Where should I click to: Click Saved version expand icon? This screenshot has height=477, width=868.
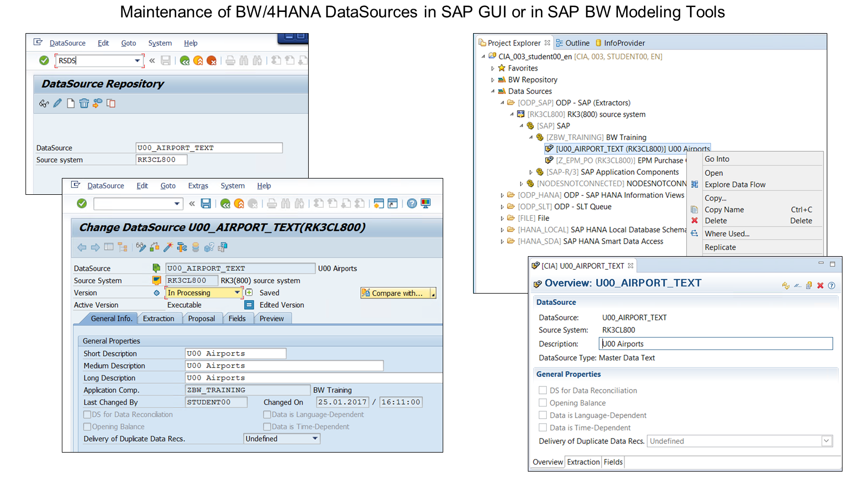[x=249, y=292]
